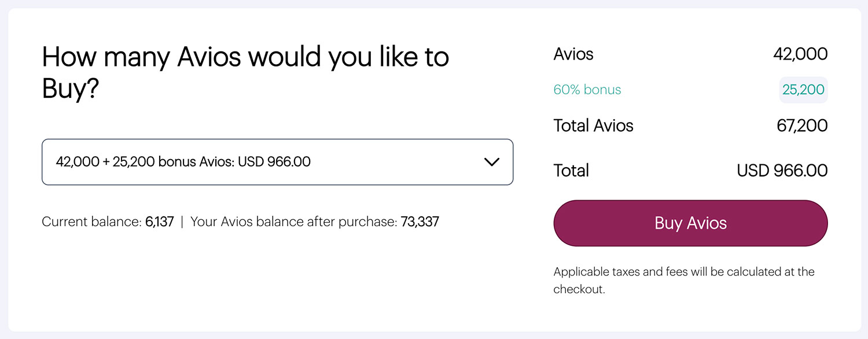Select the after-purchase balance 73,337

(x=420, y=222)
